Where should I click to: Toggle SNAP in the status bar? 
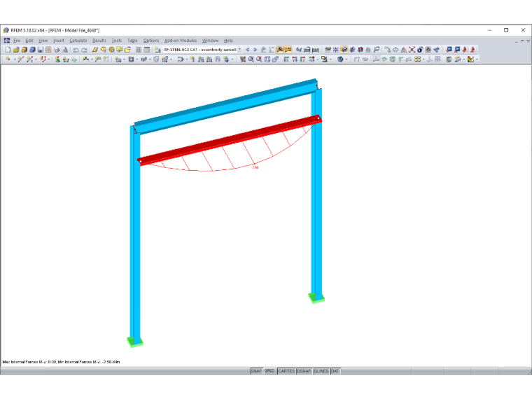(x=256, y=371)
